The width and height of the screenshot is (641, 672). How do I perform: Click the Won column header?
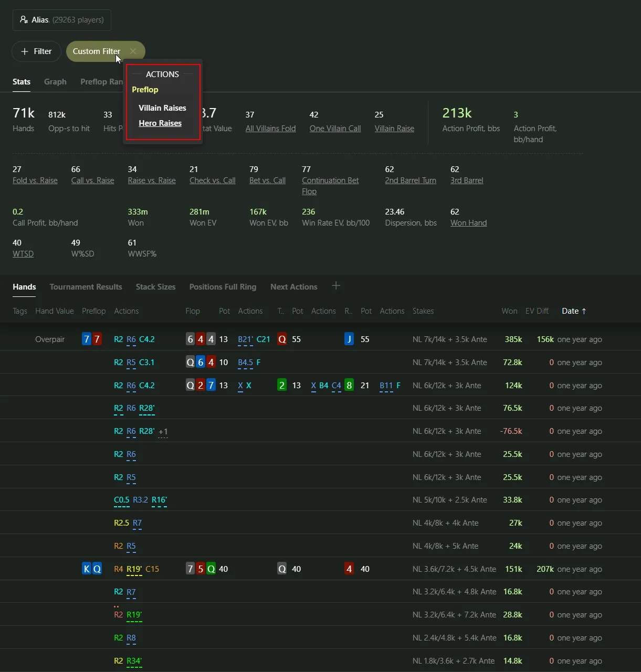[x=509, y=311]
